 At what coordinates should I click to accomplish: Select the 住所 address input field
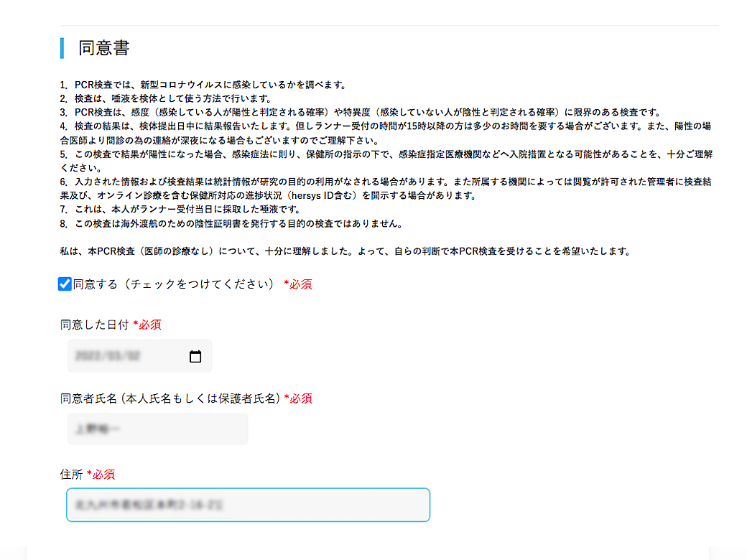click(248, 505)
